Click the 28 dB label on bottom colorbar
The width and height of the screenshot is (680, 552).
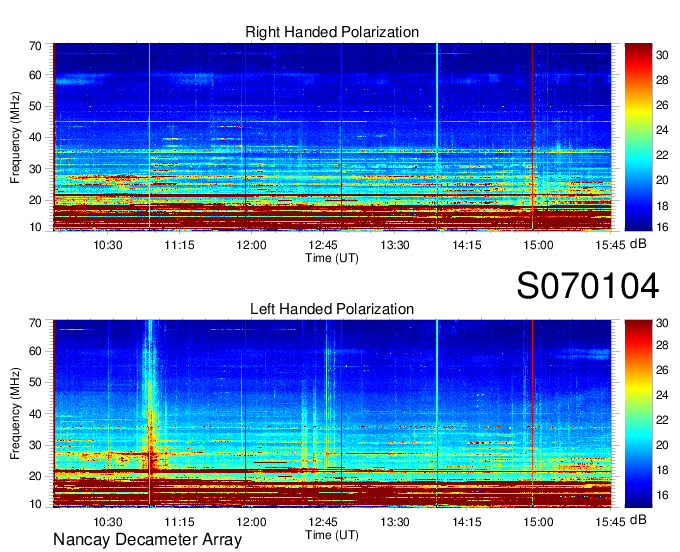point(662,345)
